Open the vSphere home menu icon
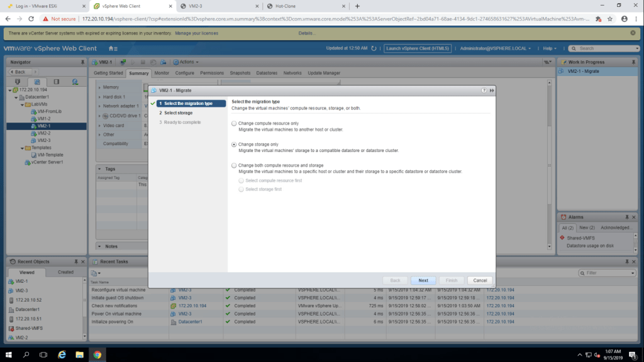This screenshot has height=362, width=644. [113, 48]
